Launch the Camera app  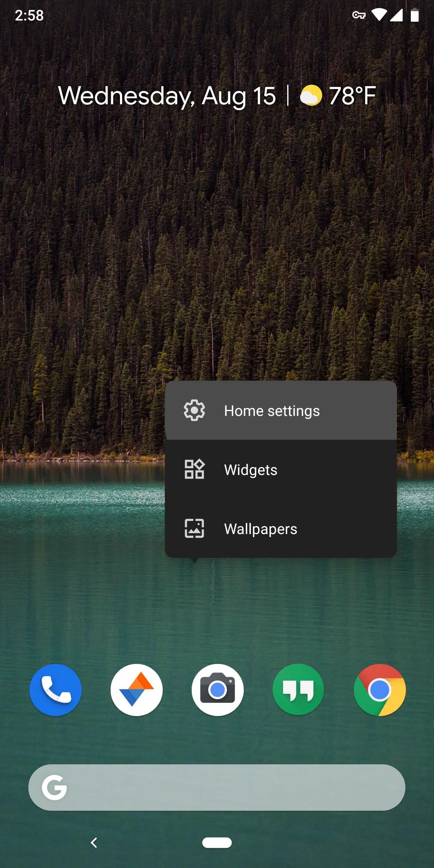(217, 690)
